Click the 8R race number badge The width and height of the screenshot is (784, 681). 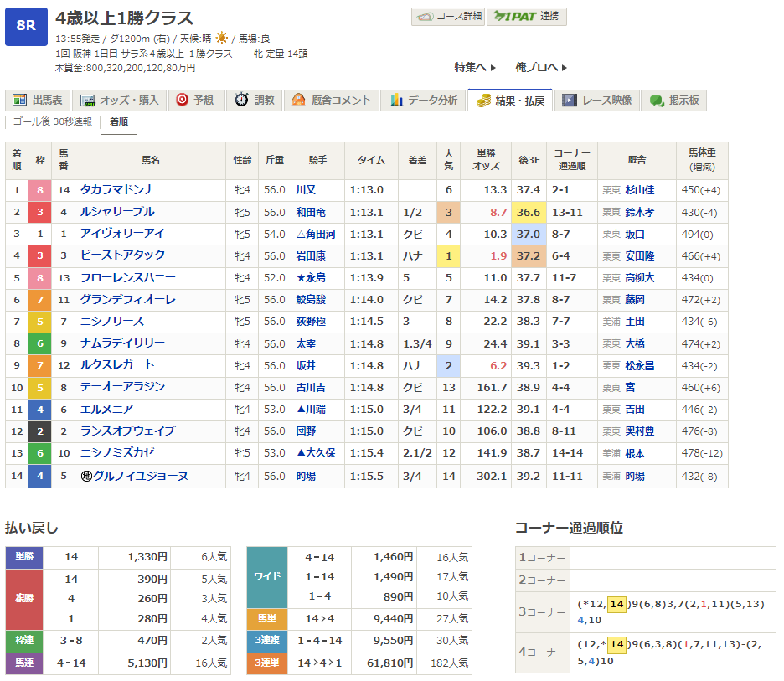click(25, 26)
